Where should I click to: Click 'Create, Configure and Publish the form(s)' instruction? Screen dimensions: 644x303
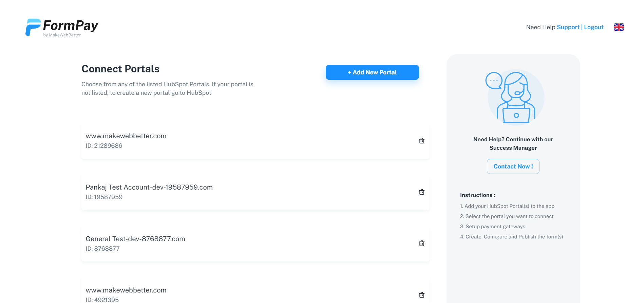pyautogui.click(x=511, y=237)
